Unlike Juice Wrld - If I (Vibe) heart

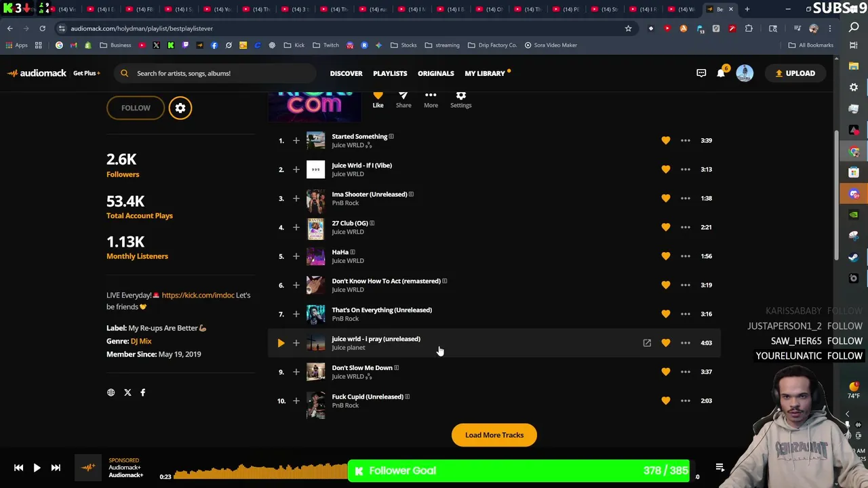pos(666,169)
